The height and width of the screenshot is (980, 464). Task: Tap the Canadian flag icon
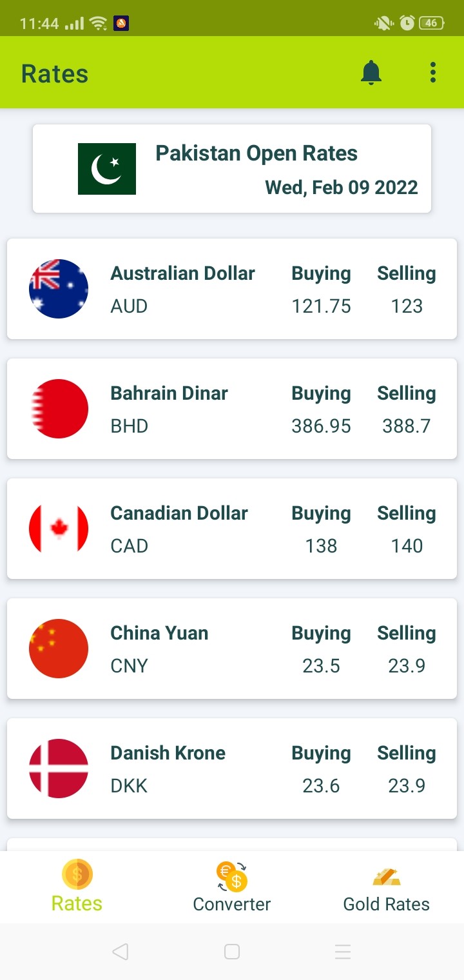[59, 529]
